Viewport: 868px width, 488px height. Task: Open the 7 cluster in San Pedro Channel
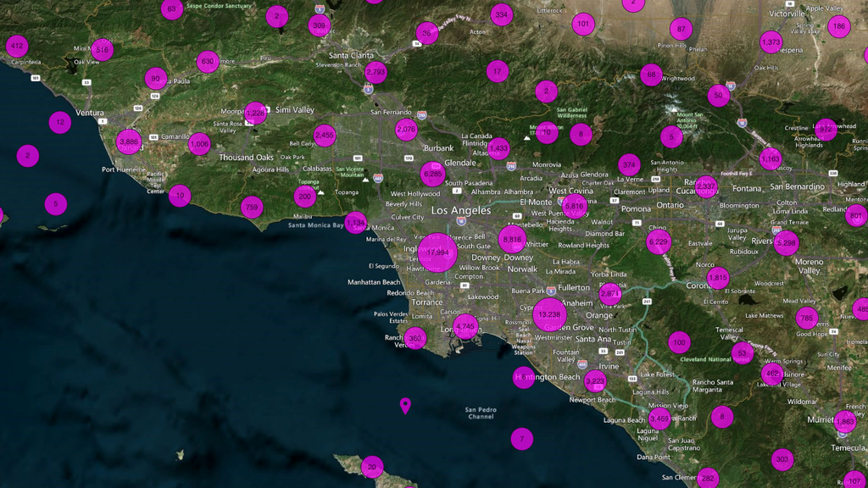coord(522,439)
